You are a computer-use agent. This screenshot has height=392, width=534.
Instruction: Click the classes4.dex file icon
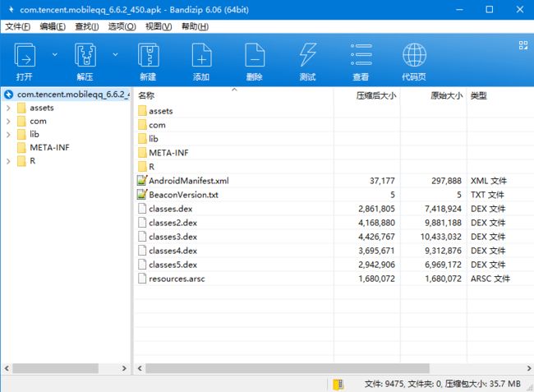click(142, 251)
